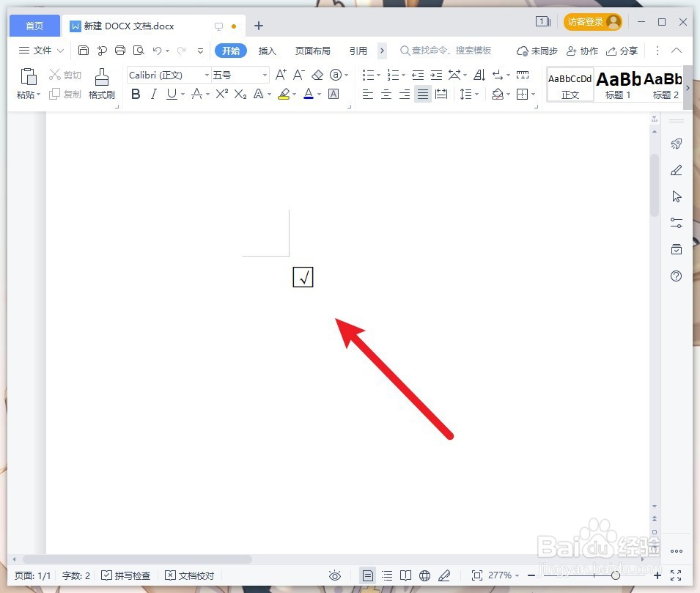The width and height of the screenshot is (700, 593).
Task: Open the 引用 ribbon tab
Action: (x=358, y=51)
